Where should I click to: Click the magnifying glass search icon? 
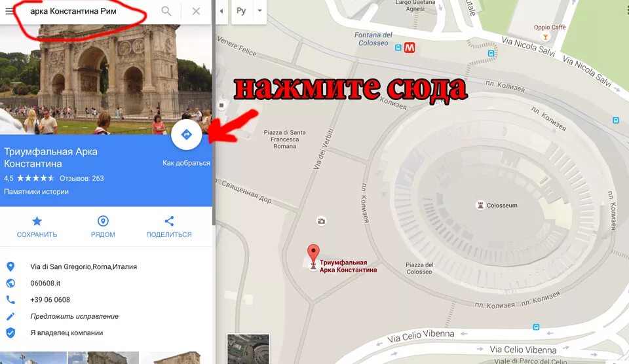pyautogui.click(x=166, y=11)
